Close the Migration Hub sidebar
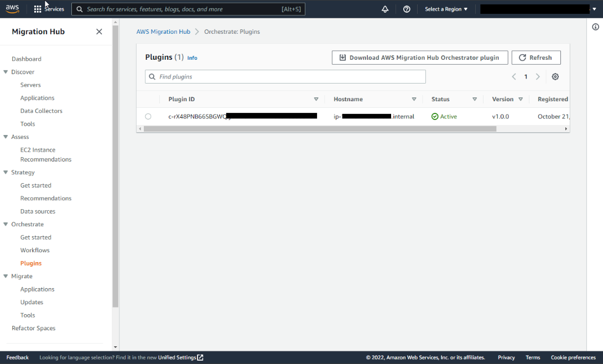 pos(99,32)
